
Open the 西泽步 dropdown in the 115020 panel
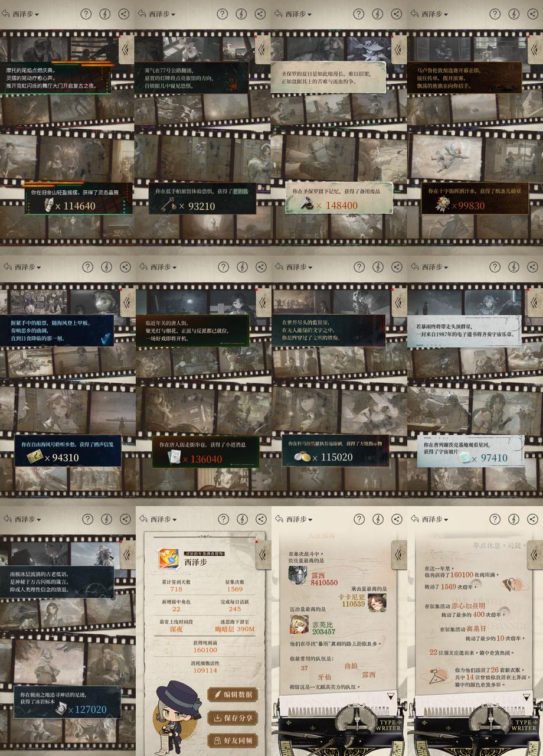click(x=299, y=266)
